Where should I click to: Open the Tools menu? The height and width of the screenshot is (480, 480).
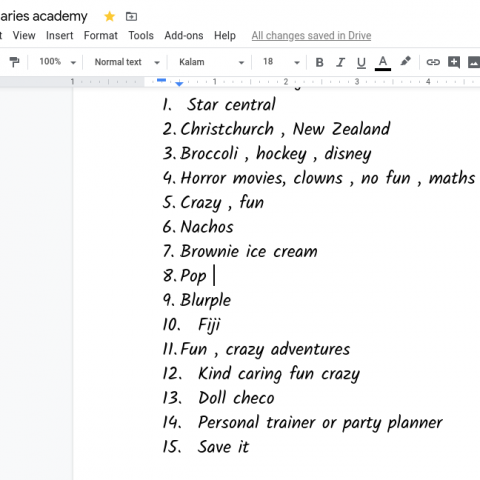point(141,35)
